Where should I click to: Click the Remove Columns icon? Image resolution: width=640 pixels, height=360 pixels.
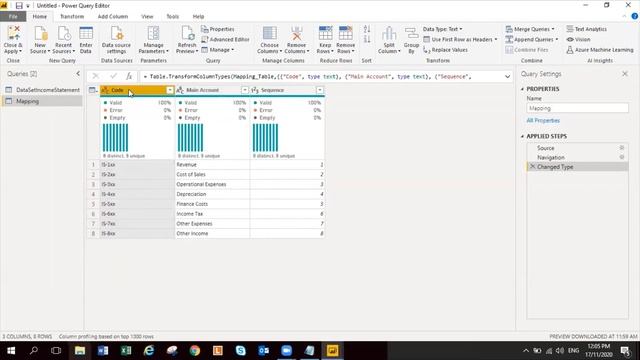click(297, 33)
